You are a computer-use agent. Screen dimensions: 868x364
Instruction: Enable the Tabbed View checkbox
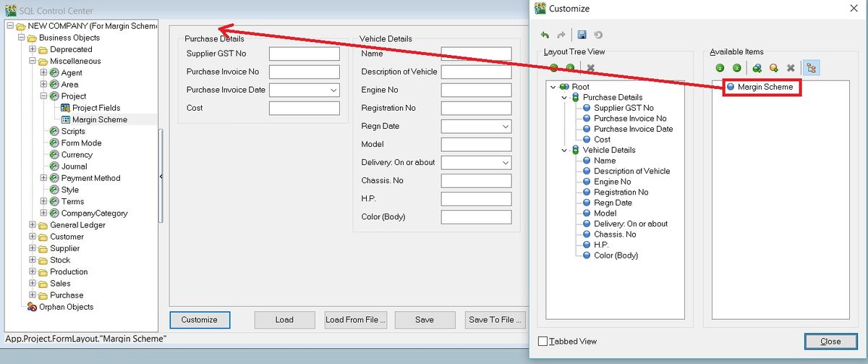pos(543,342)
